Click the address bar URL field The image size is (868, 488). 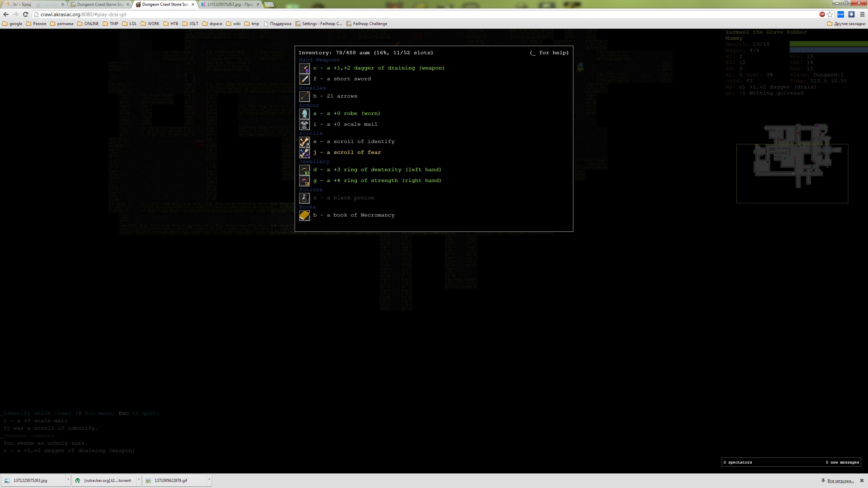pos(424,15)
